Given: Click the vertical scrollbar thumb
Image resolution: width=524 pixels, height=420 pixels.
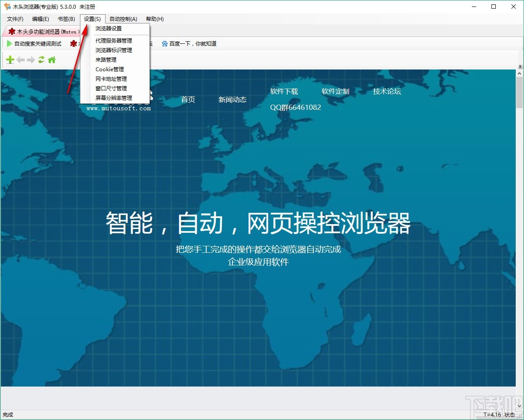Looking at the screenshot, I should pos(520,93).
